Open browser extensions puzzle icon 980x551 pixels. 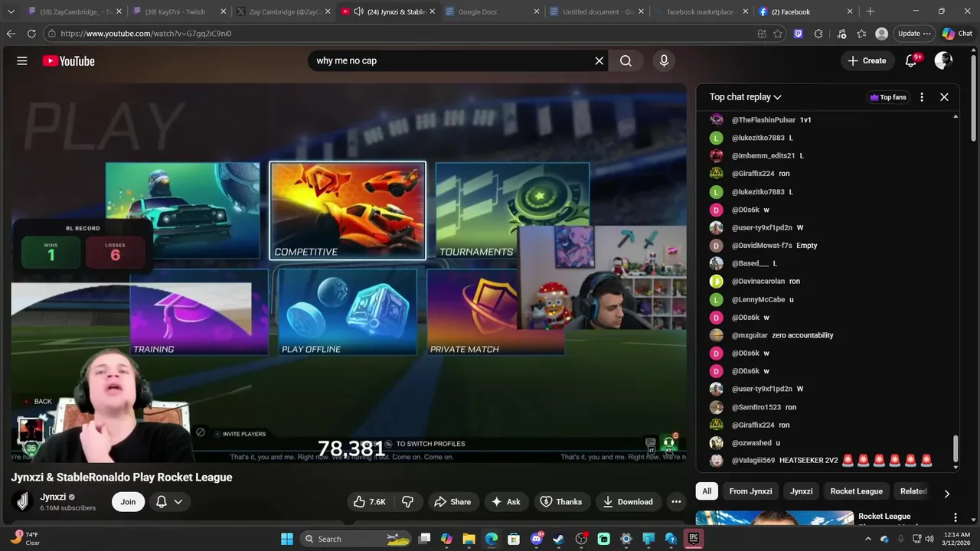coord(818,34)
